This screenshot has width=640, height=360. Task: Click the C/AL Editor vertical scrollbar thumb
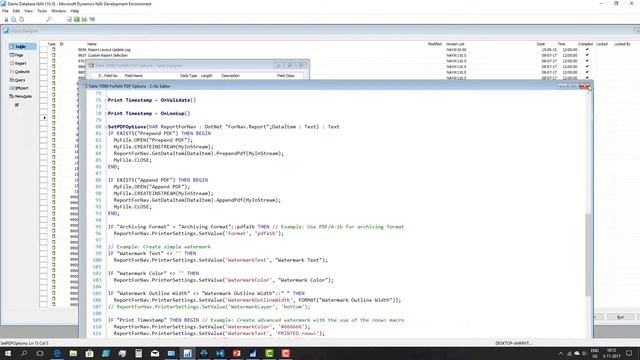[588, 254]
